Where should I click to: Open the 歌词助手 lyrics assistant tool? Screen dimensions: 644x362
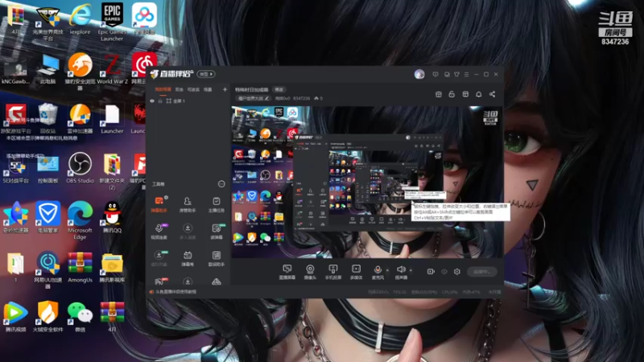click(x=217, y=258)
